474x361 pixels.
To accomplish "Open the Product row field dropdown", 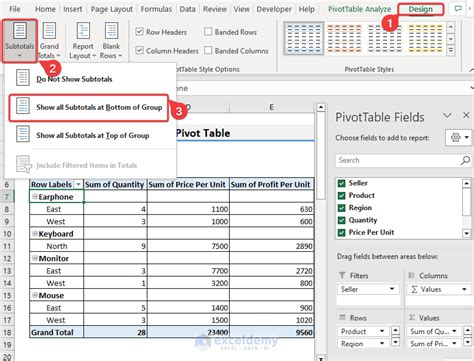I will click(x=382, y=331).
